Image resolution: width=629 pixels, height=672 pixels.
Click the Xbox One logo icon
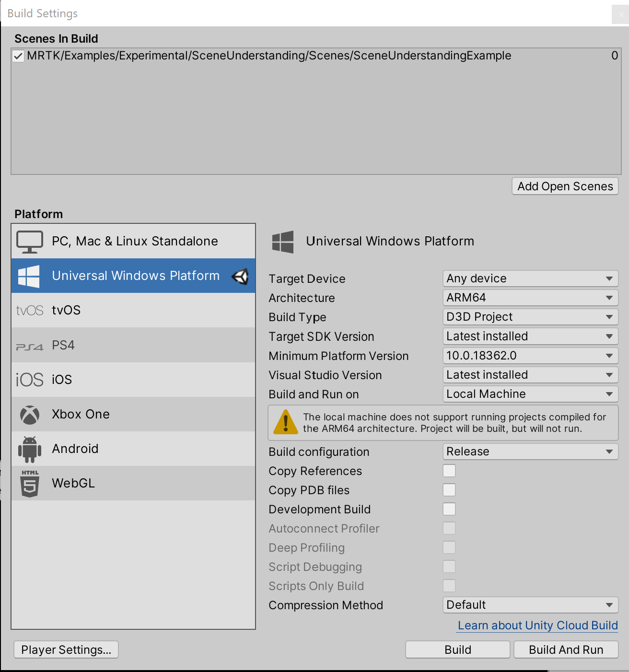[x=30, y=415]
